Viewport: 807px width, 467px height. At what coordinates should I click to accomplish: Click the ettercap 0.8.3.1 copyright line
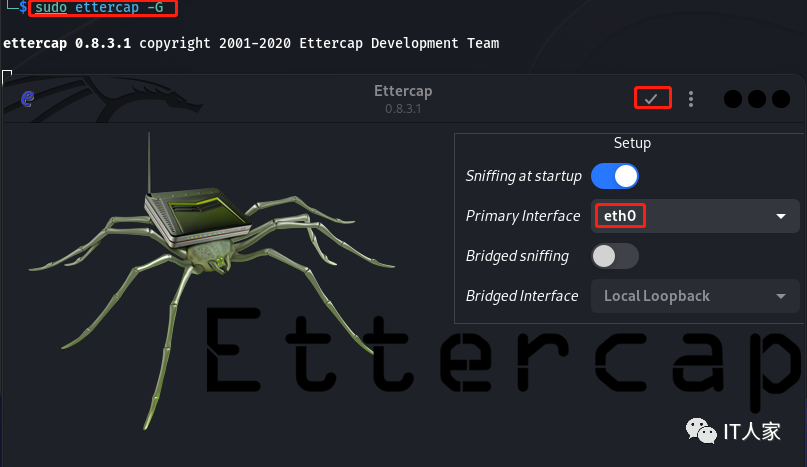point(251,43)
